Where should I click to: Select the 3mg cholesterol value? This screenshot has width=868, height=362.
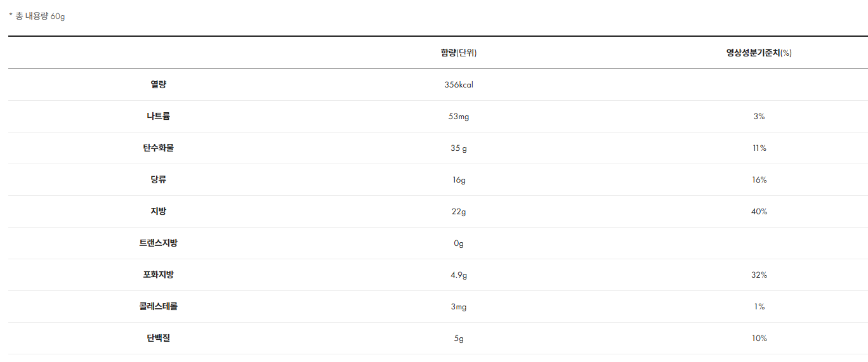pos(458,307)
